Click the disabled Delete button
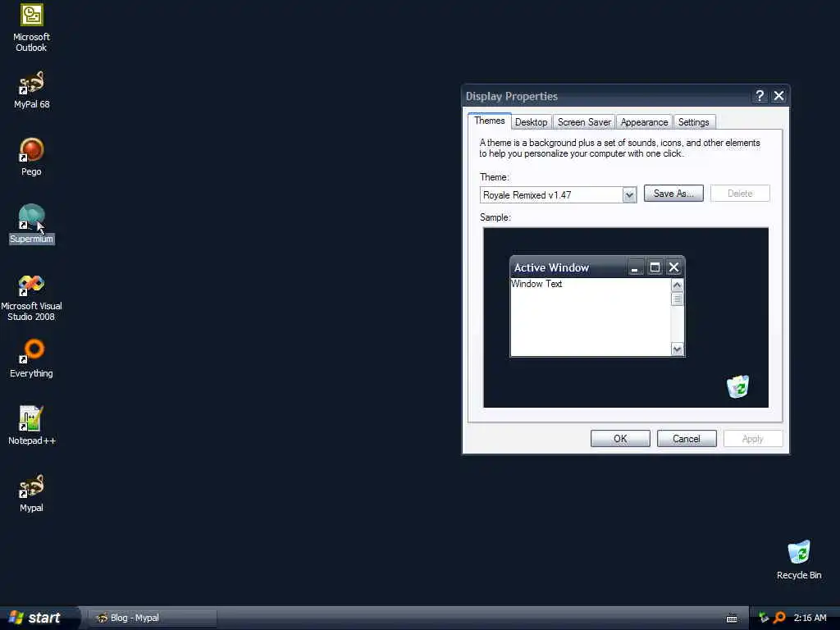 740,194
